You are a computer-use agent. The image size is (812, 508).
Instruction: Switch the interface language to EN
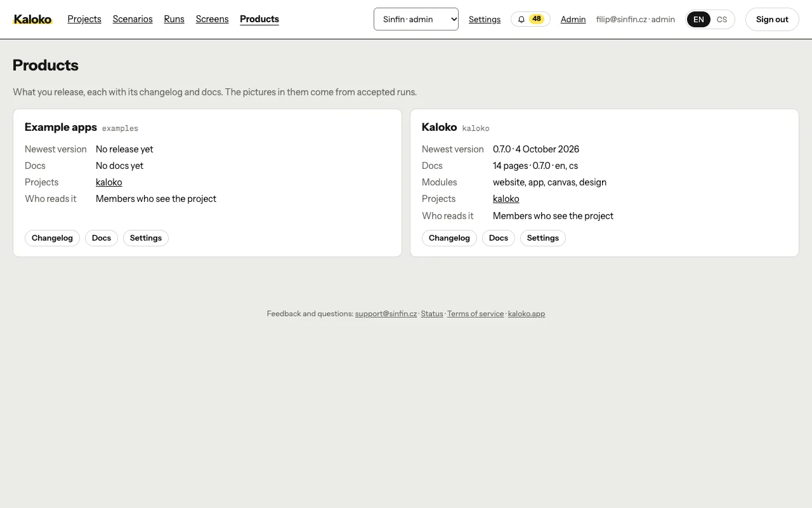tap(698, 19)
